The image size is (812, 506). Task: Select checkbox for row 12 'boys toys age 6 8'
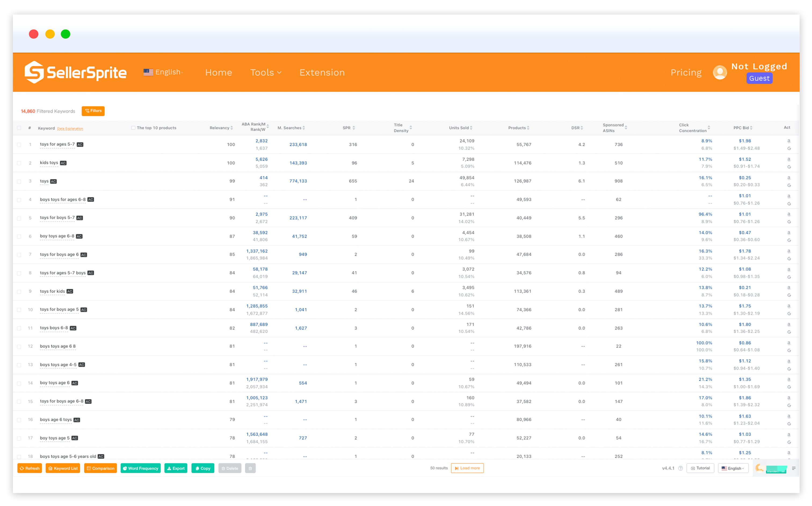(x=19, y=346)
